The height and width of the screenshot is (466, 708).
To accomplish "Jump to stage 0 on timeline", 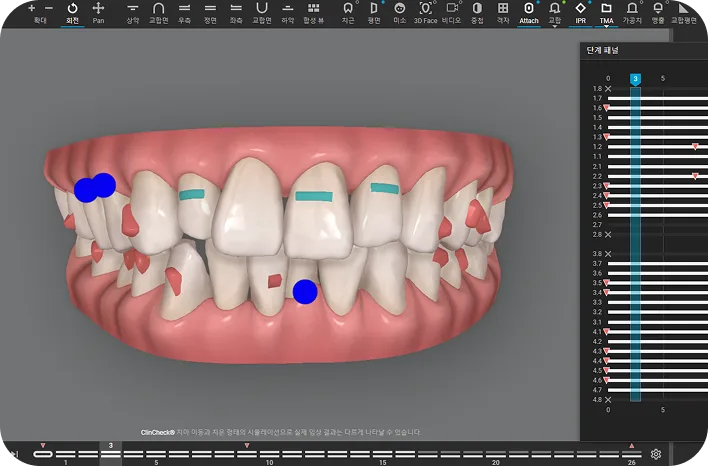I will click(43, 453).
